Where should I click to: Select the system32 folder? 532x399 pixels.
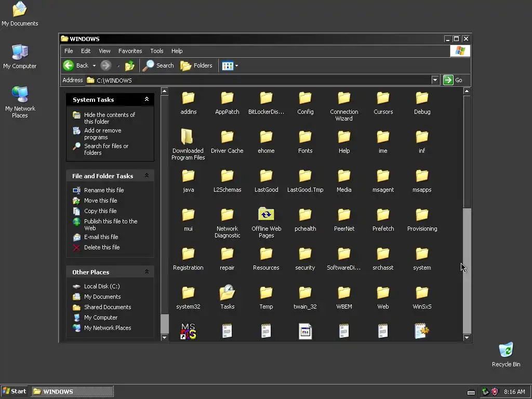(x=188, y=298)
